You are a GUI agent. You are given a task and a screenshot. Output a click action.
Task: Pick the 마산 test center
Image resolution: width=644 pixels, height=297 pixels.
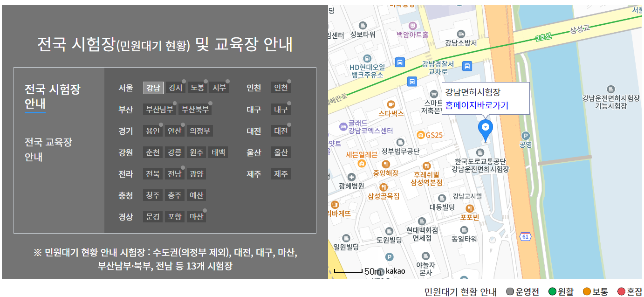click(197, 217)
